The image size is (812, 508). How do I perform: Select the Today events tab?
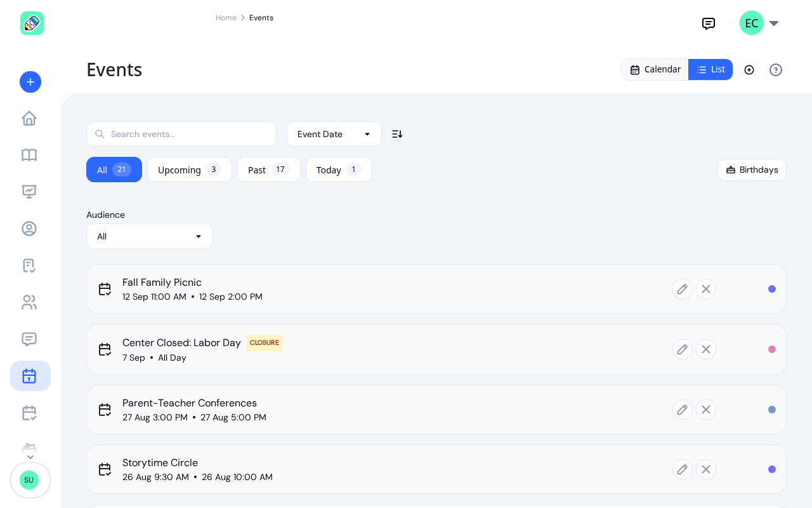pyautogui.click(x=339, y=170)
